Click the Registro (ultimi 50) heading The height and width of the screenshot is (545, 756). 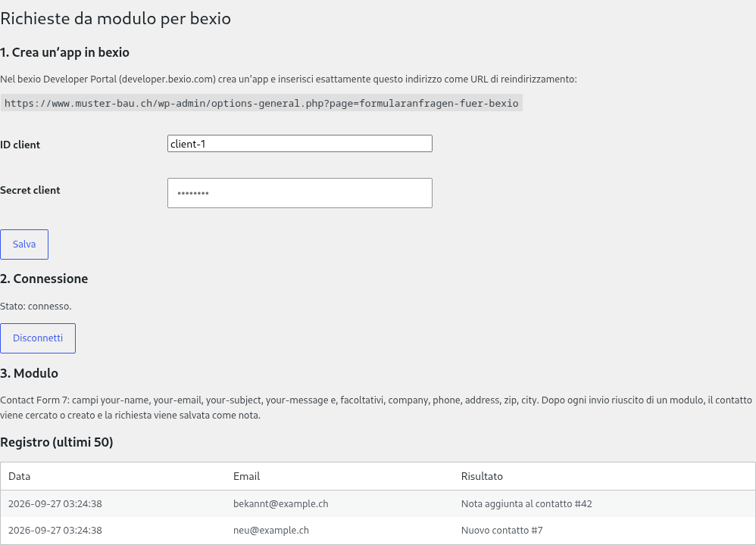56,442
